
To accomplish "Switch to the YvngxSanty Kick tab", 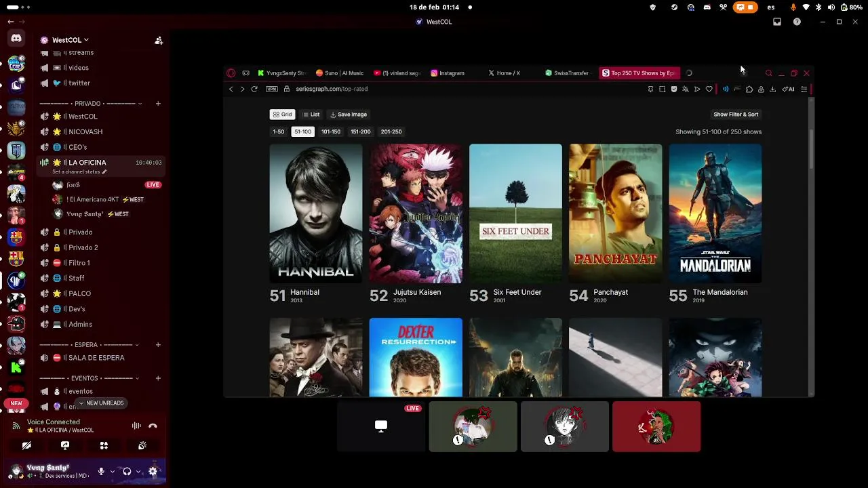I will [x=282, y=73].
